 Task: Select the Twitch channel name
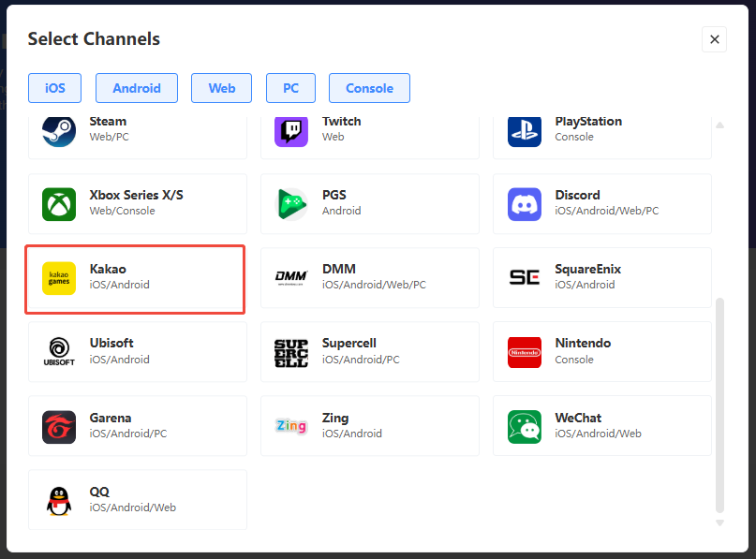341,121
